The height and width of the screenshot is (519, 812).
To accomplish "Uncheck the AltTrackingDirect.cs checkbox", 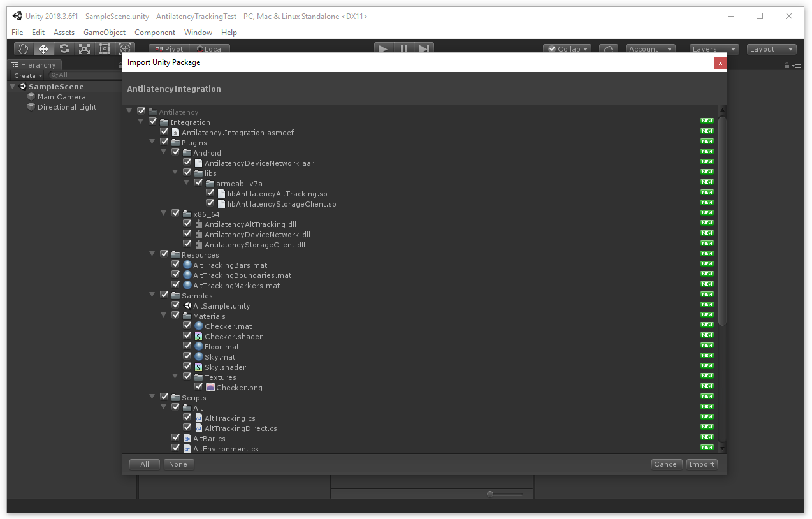I will (x=187, y=428).
